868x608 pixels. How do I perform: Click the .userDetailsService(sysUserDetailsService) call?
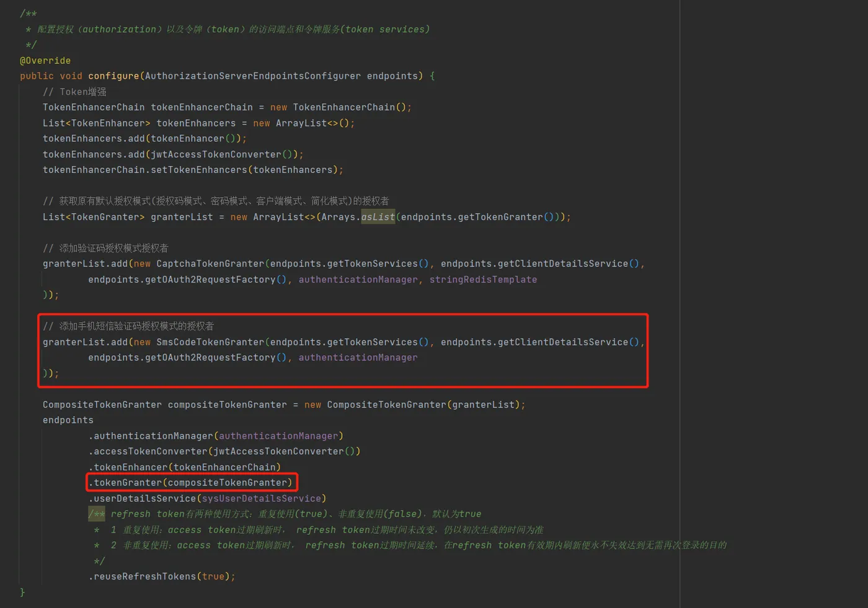click(x=207, y=498)
